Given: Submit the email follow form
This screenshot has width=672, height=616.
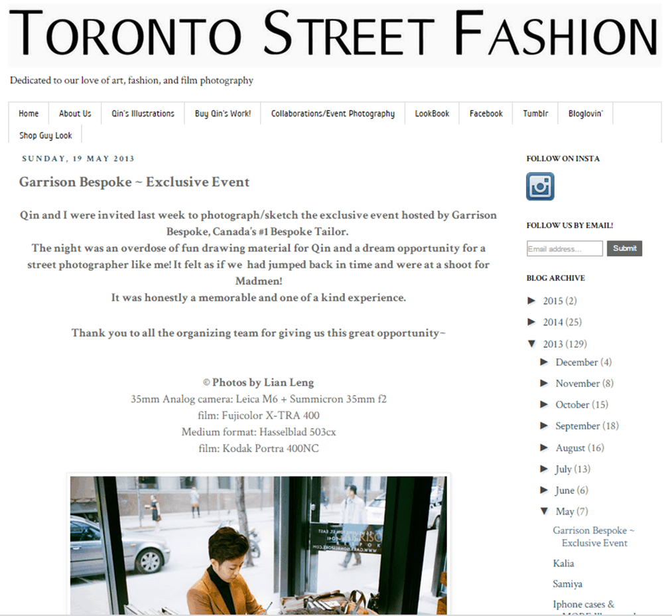Looking at the screenshot, I should point(624,248).
